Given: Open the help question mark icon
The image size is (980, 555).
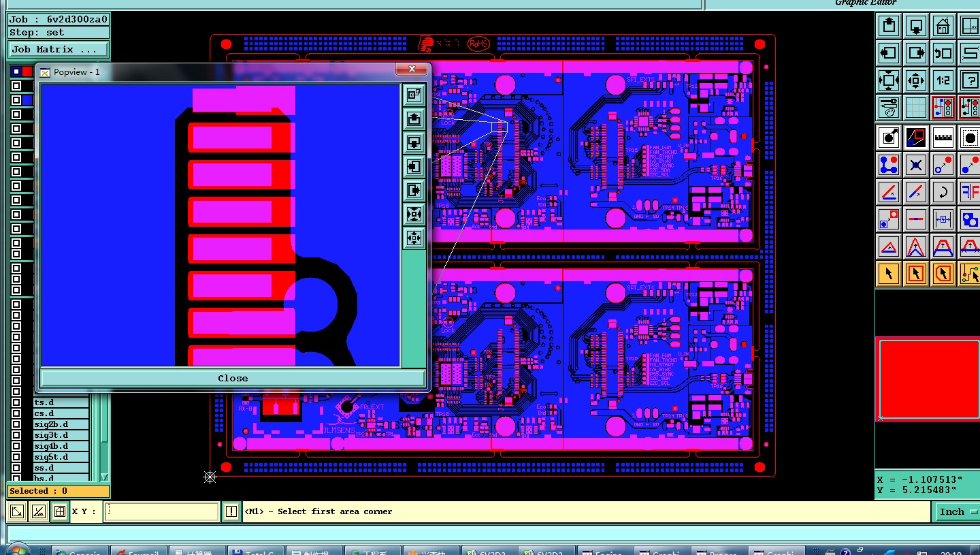Looking at the screenshot, I should (x=970, y=80).
